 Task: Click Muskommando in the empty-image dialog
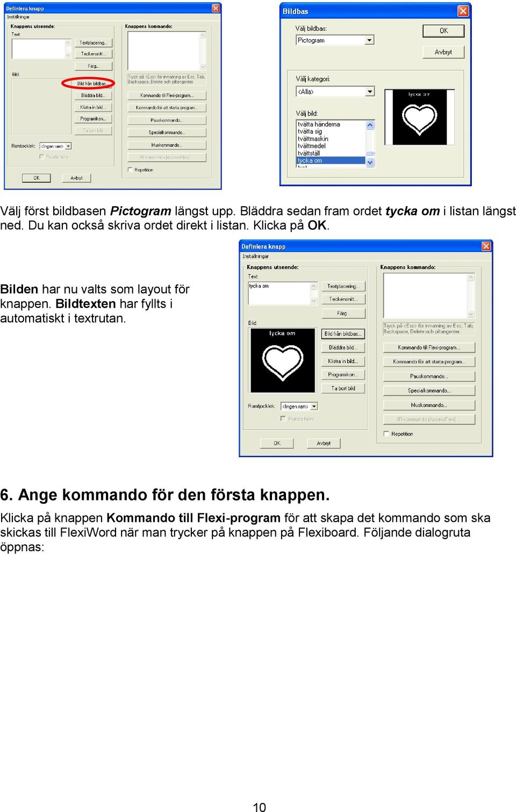pyautogui.click(x=167, y=145)
